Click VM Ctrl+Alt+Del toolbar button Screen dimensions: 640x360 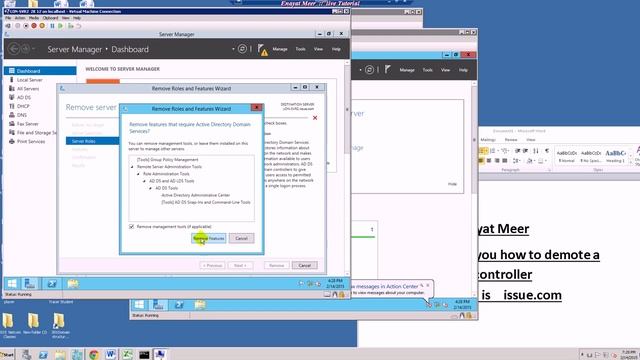8,26
